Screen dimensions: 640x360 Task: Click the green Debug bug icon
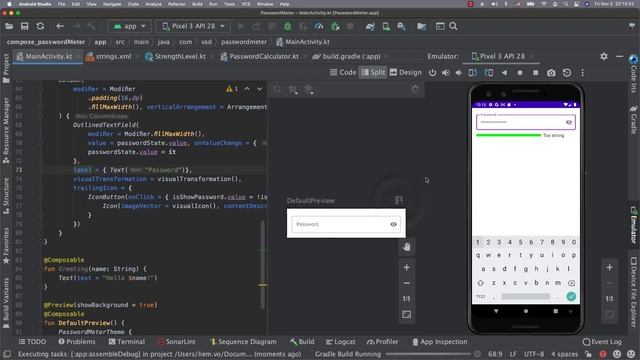(287, 26)
